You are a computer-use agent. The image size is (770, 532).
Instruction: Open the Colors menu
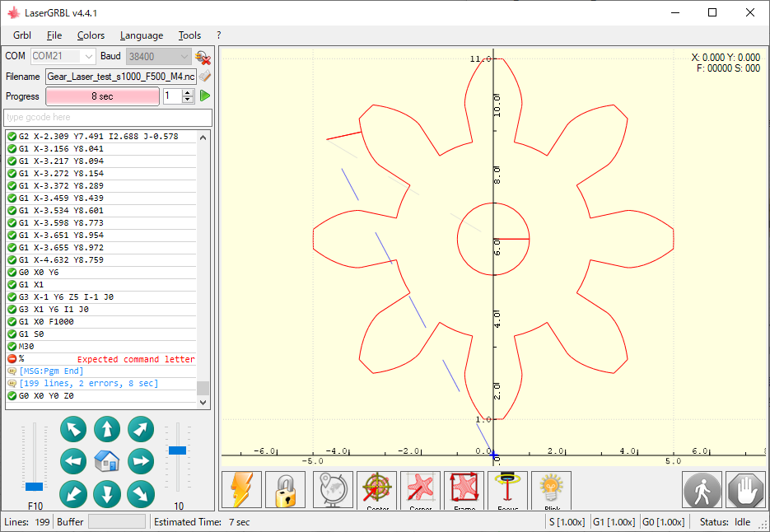click(x=91, y=35)
